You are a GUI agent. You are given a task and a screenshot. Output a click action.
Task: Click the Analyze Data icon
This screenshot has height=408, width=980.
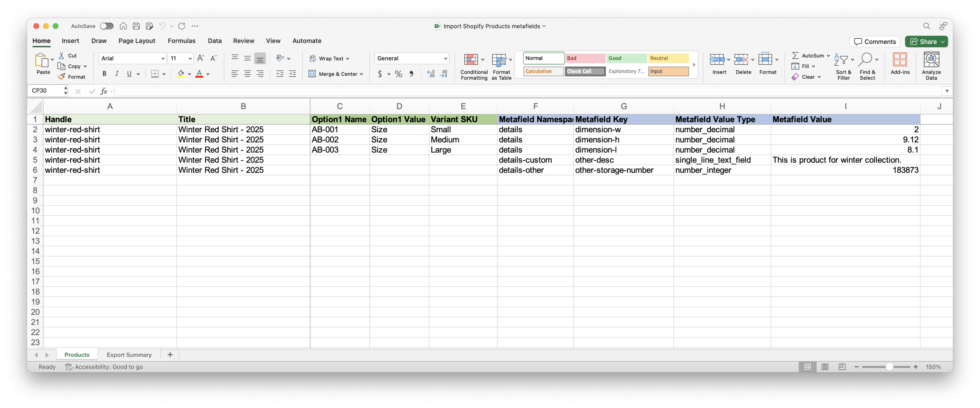pos(931,66)
